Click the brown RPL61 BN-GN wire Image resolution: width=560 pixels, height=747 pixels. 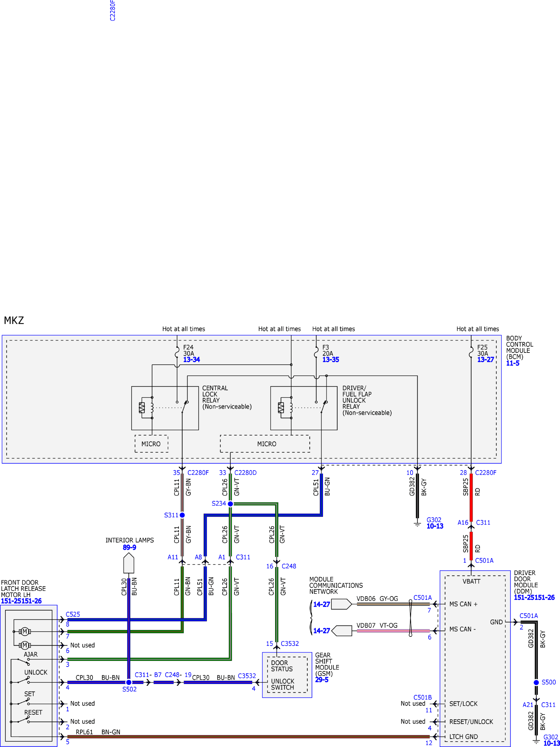pos(248,736)
